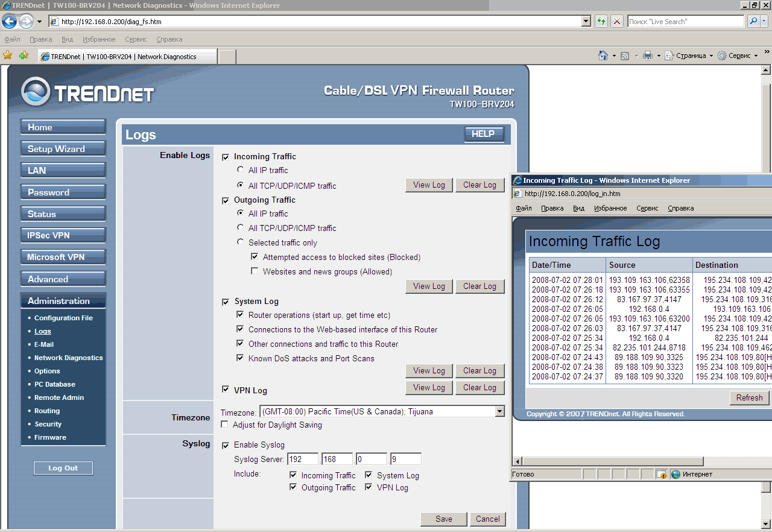Choose the Selected traffic only radio option
Image resolution: width=772 pixels, height=532 pixels.
pos(241,242)
